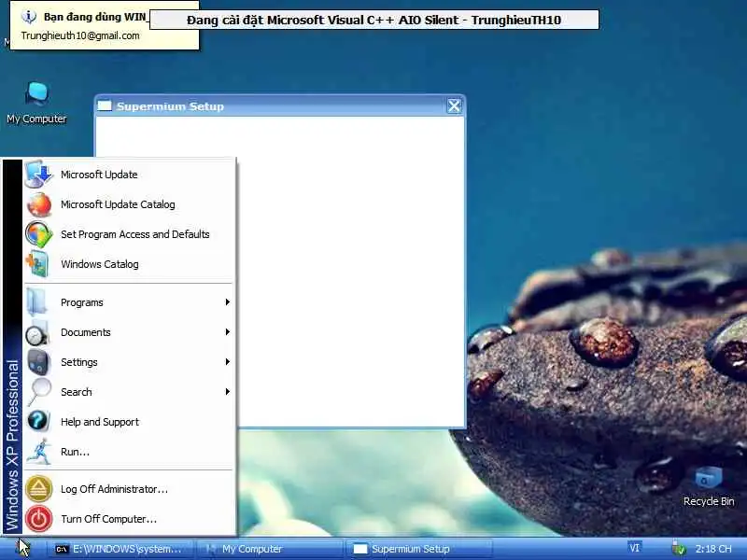Select Log Off Administrator... entry

(x=129, y=489)
